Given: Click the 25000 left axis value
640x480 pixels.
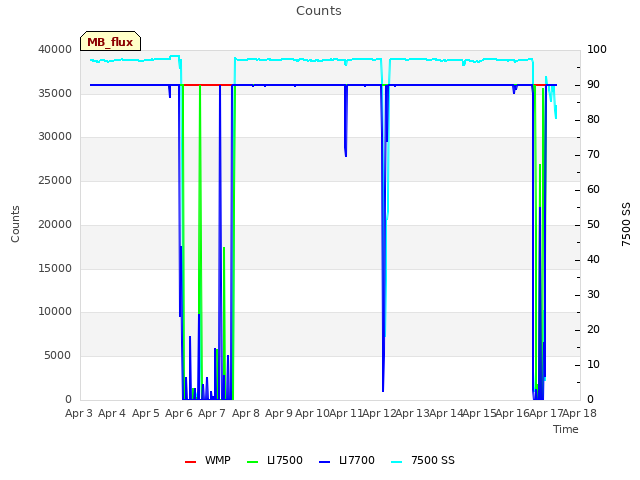Looking at the screenshot, I should (55, 181).
